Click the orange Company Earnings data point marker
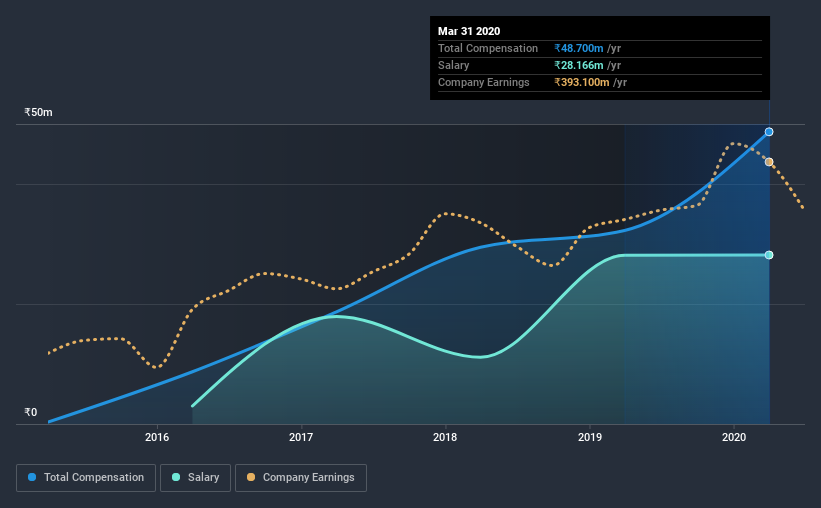 [x=769, y=162]
